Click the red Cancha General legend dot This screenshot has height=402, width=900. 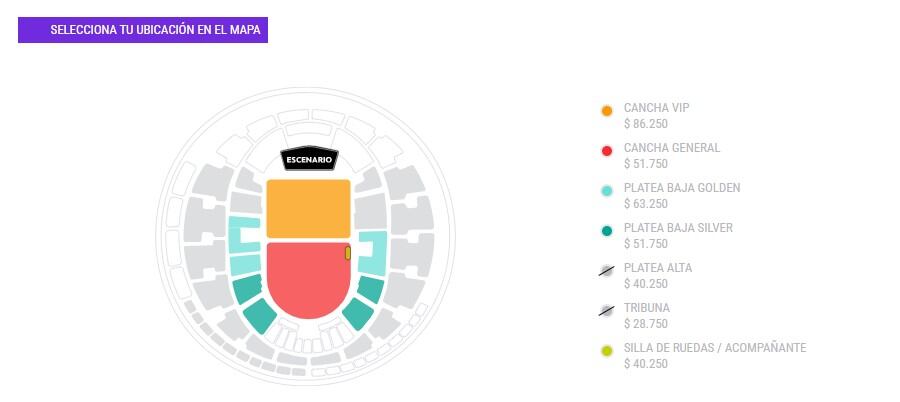pyautogui.click(x=606, y=151)
